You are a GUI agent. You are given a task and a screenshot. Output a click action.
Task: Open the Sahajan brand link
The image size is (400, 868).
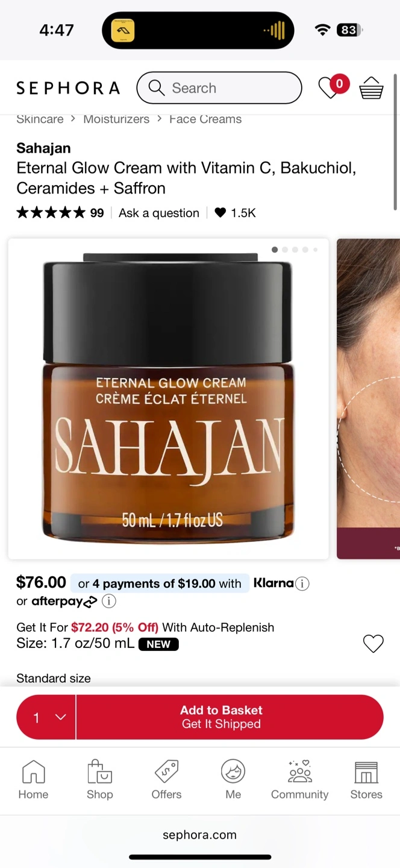43,148
